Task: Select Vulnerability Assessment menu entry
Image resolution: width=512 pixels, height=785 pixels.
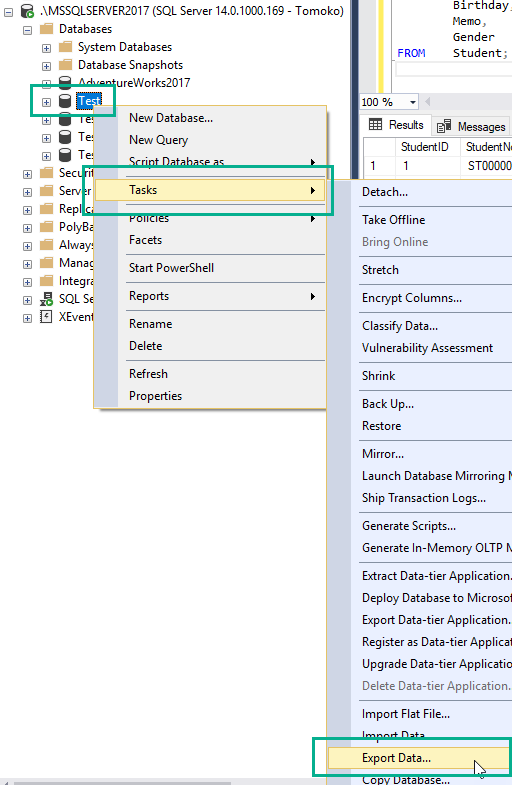Action: coord(420,348)
